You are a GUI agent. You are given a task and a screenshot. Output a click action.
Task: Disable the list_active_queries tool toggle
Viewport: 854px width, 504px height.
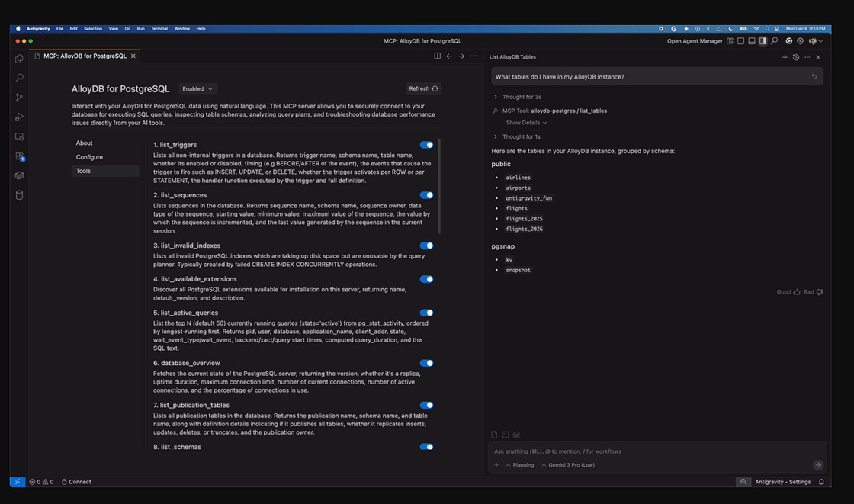coord(426,313)
